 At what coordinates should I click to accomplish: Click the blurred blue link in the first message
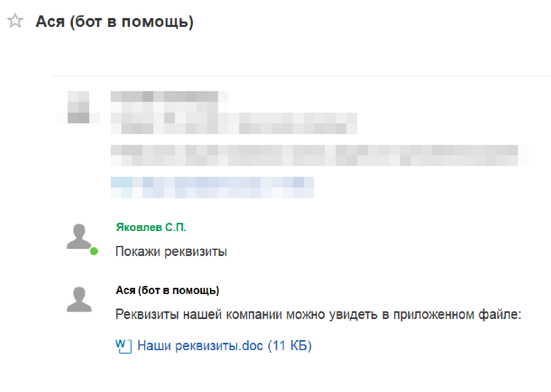(212, 188)
